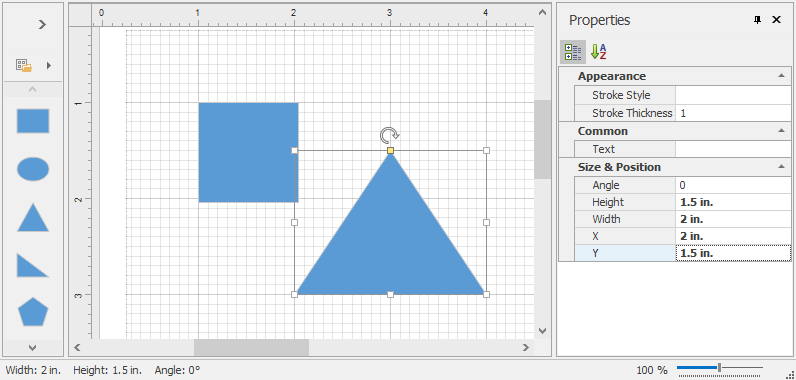The width and height of the screenshot is (796, 380).
Task: Edit the Width value 2 in.
Action: pos(733,219)
